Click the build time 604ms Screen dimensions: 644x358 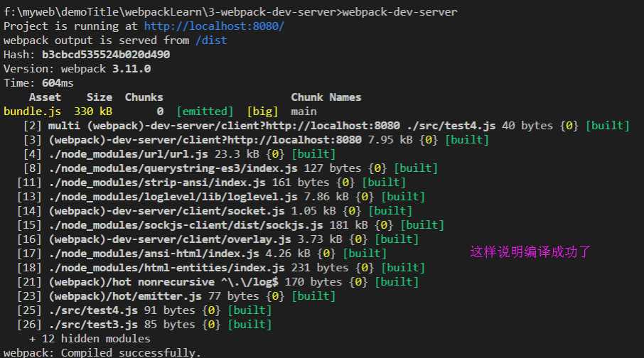58,83
